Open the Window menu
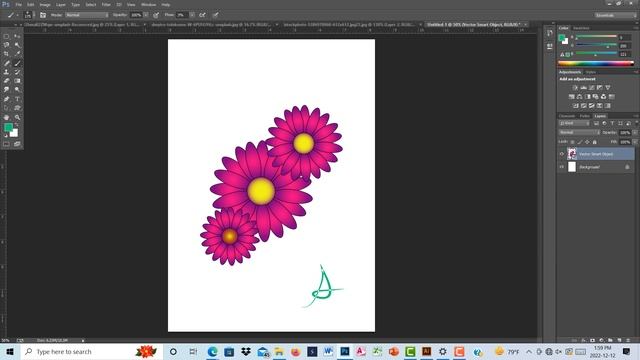The width and height of the screenshot is (640, 360). tap(148, 4)
